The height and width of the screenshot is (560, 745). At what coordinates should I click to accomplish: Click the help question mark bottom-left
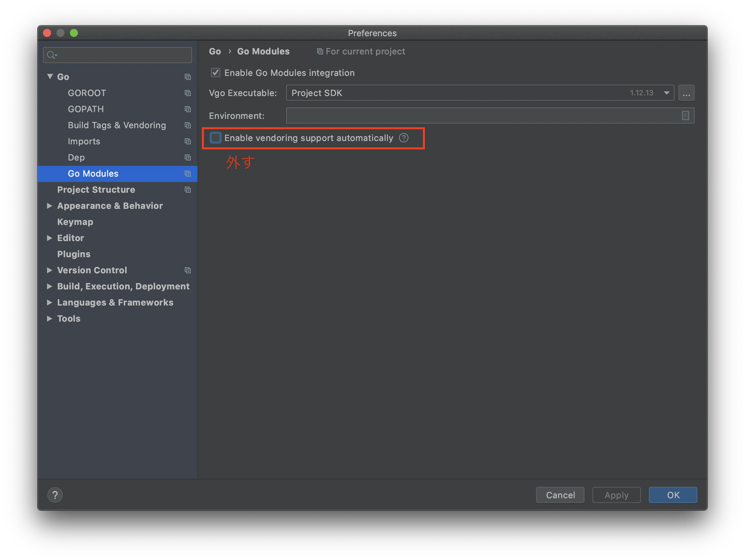55,495
